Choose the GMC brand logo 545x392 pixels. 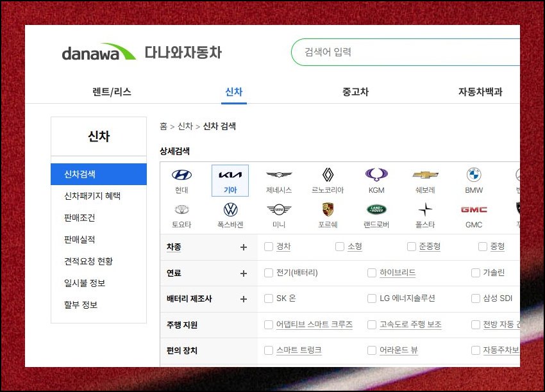(474, 209)
